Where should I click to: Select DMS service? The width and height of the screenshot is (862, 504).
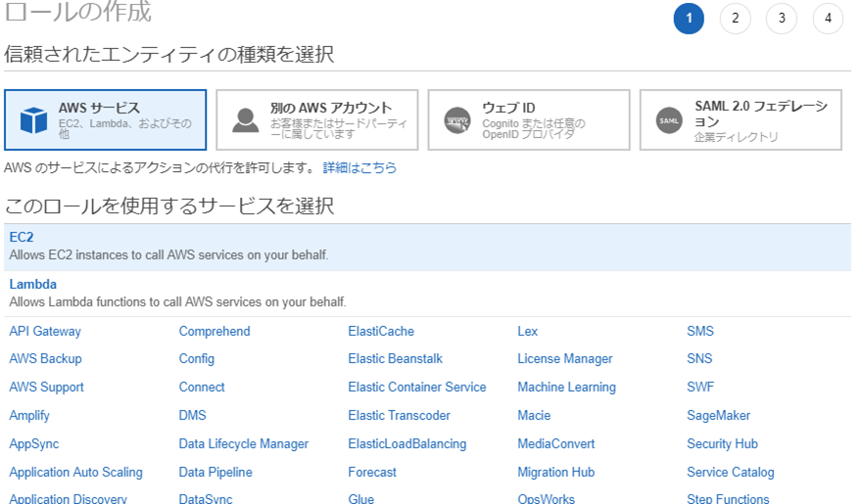coord(192,415)
